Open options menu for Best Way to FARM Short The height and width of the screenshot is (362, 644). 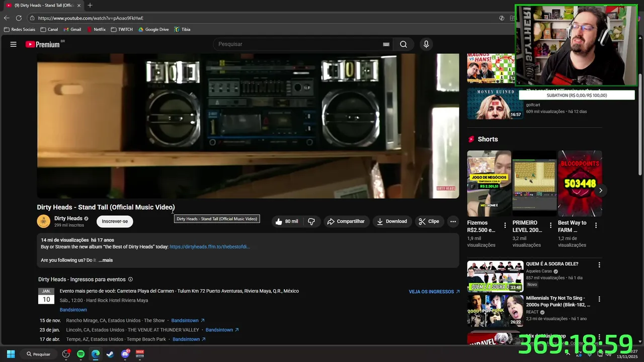point(596,225)
